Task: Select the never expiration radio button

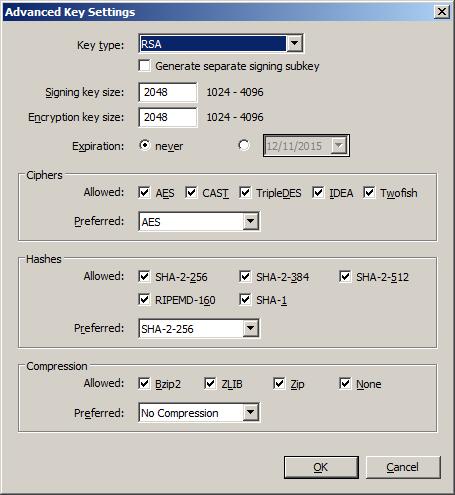Action: click(x=145, y=145)
